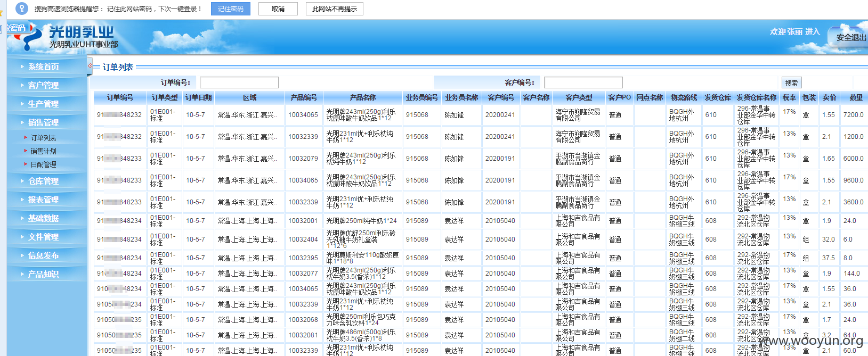
Task: Click product code 10032068 cell
Action: 303,320
